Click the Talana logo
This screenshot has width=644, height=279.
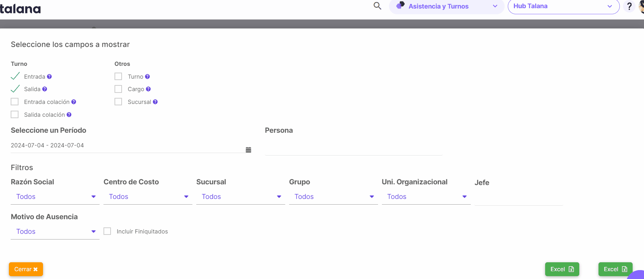point(20,9)
